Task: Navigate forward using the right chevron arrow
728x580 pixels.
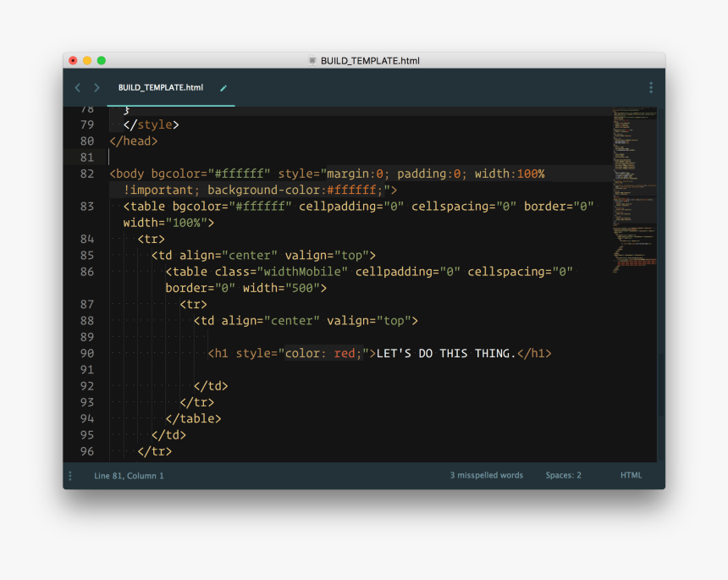Action: pos(97,87)
